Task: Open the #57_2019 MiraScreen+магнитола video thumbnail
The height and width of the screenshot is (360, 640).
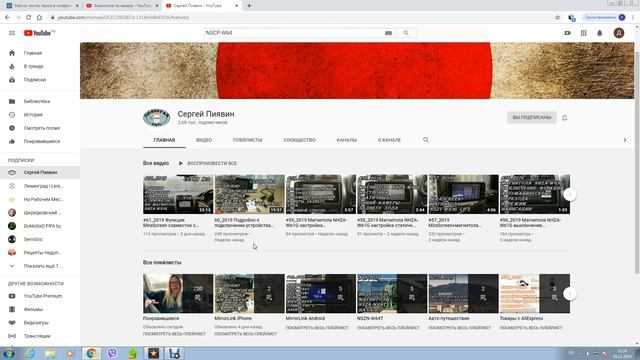Action: pyautogui.click(x=463, y=194)
